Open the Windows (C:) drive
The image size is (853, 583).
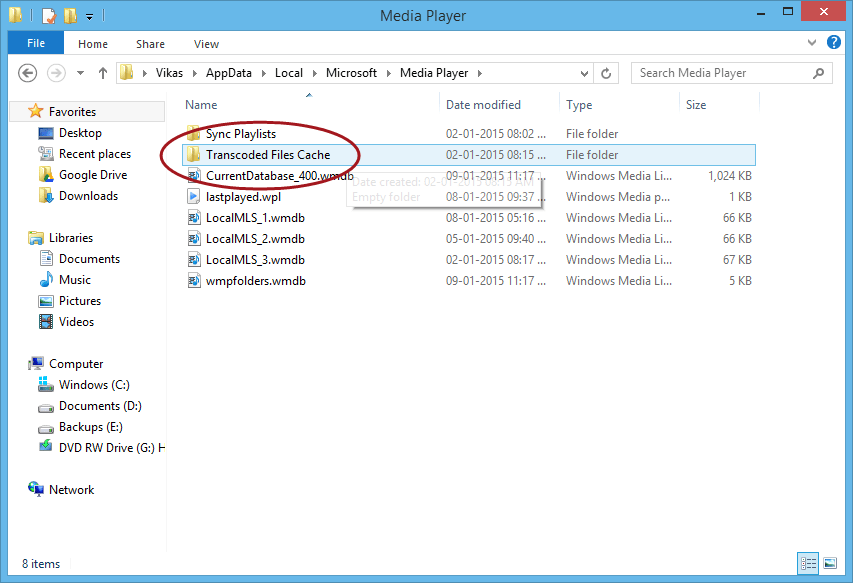click(x=94, y=385)
